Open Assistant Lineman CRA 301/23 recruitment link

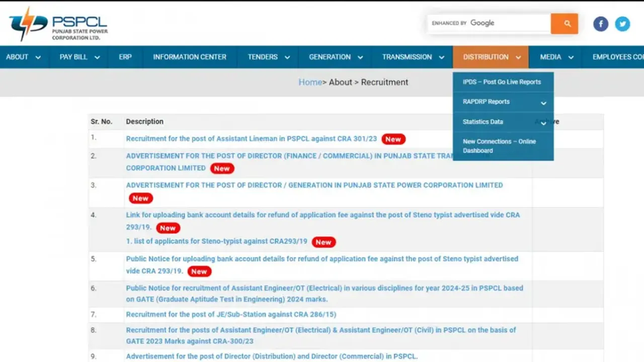pos(251,139)
